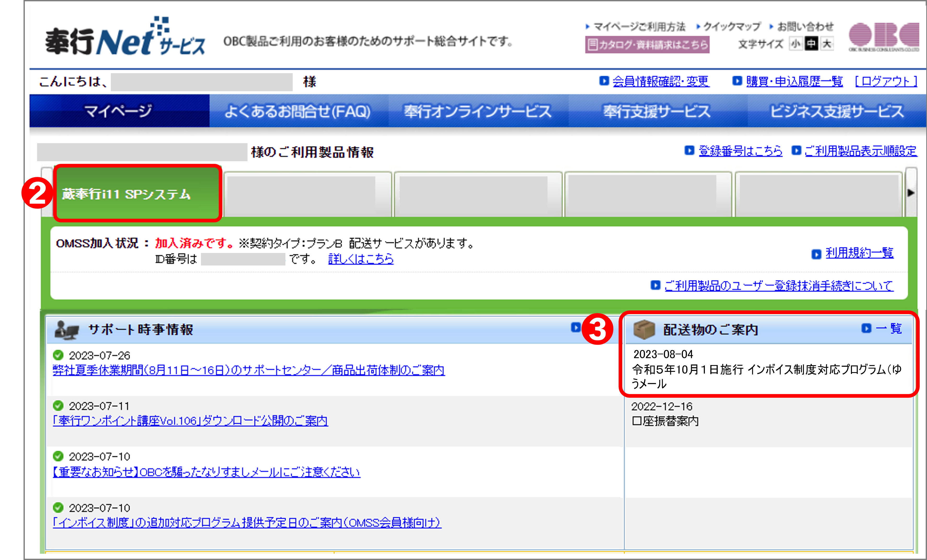Open 奉行ワンポイント講座Vol.106 download link
This screenshot has width=927, height=560.
tap(190, 421)
